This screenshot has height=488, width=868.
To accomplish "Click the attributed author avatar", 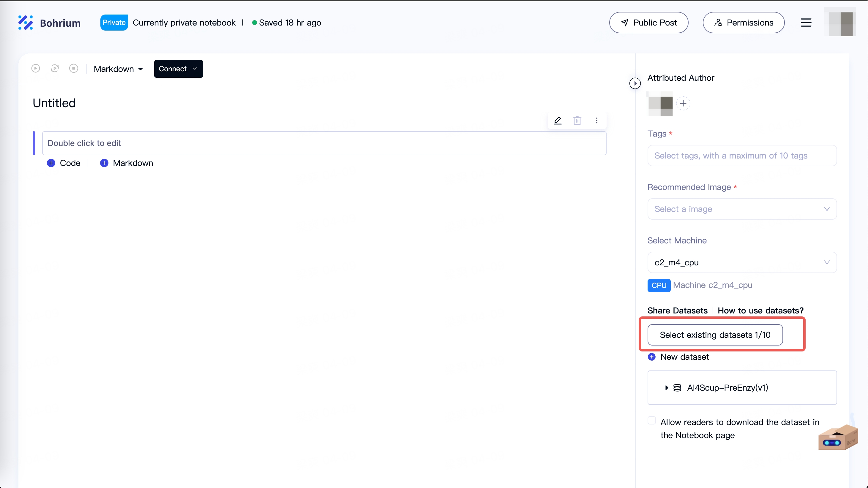I will click(x=660, y=104).
